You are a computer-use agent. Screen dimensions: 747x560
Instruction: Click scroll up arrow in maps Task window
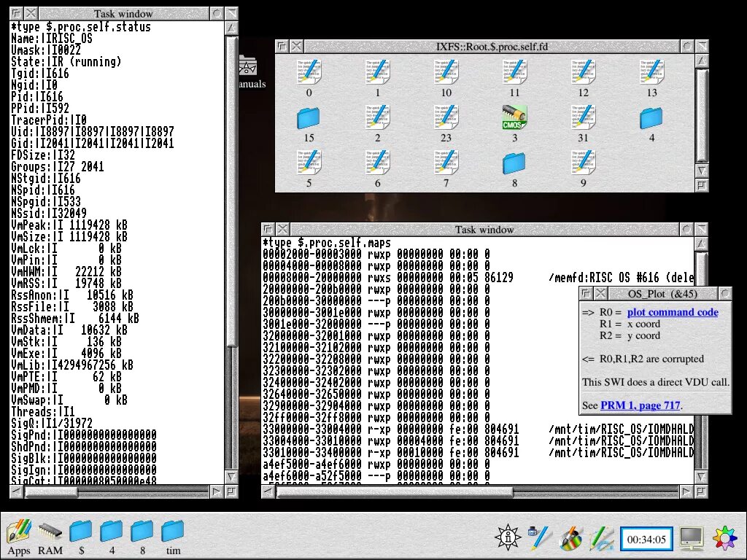point(701,244)
